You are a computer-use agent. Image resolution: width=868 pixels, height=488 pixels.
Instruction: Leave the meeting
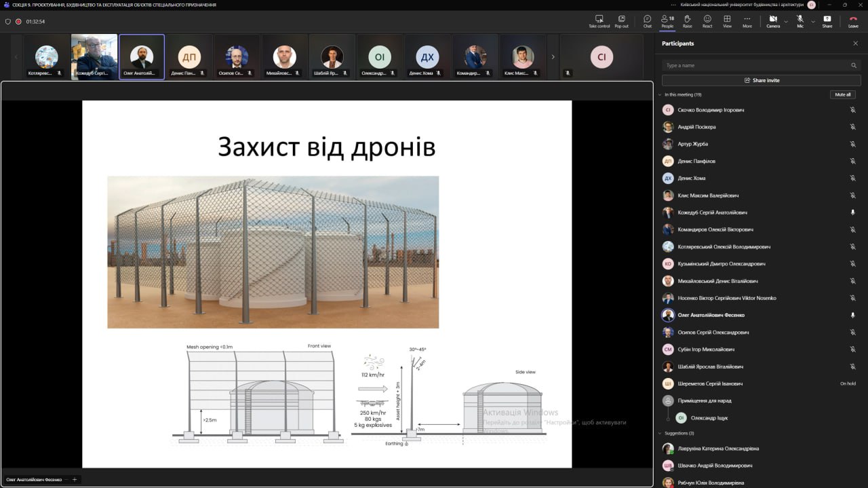[x=853, y=21]
